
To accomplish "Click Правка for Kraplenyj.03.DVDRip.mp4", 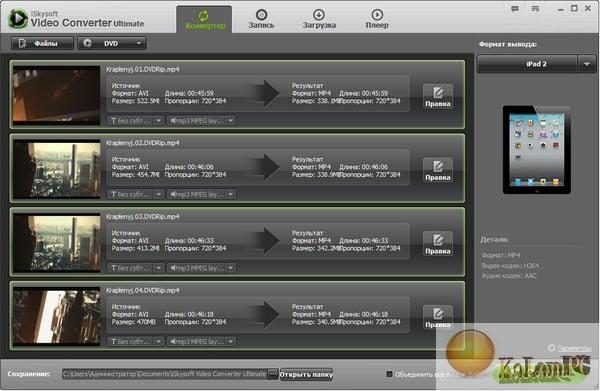I will (438, 244).
